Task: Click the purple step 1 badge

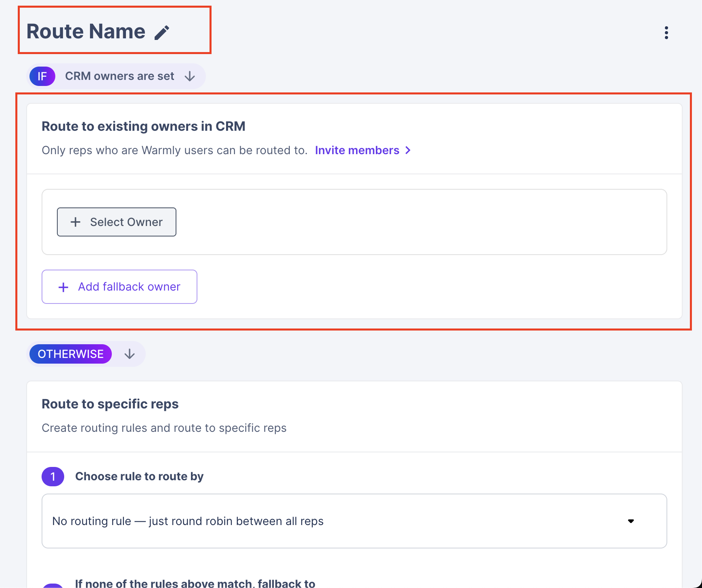Action: (x=53, y=477)
